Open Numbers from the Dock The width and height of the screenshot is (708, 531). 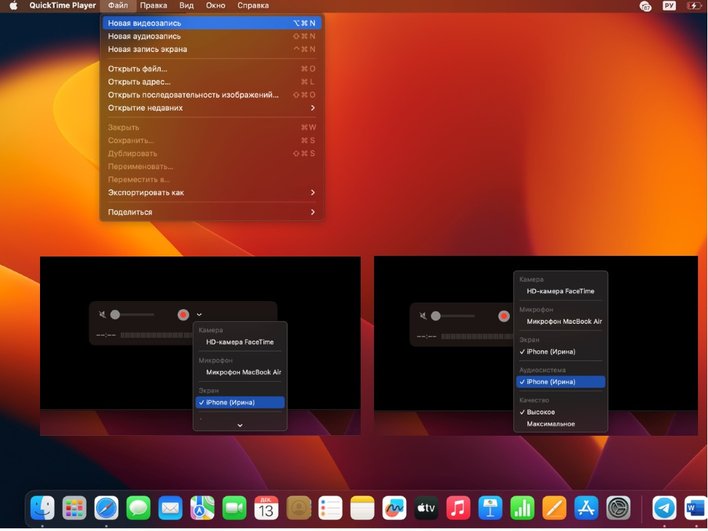point(522,508)
